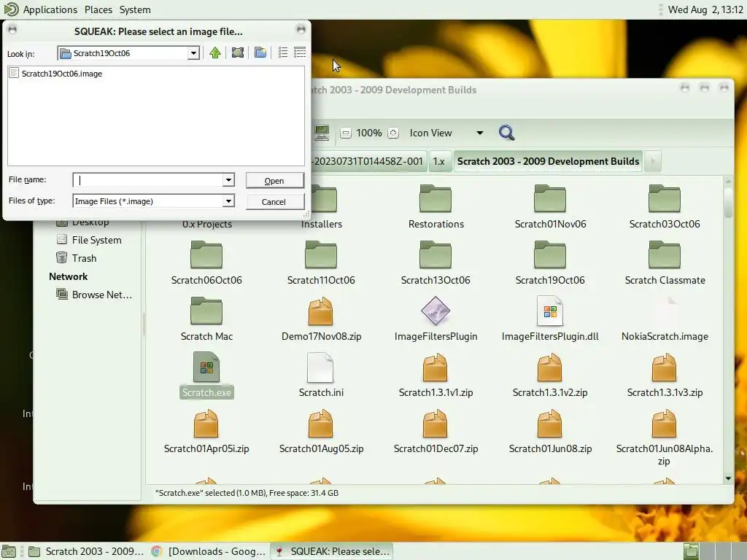The image size is (747, 560).
Task: Click the desktop shortcut icon in dialog toolbar
Action: click(237, 52)
